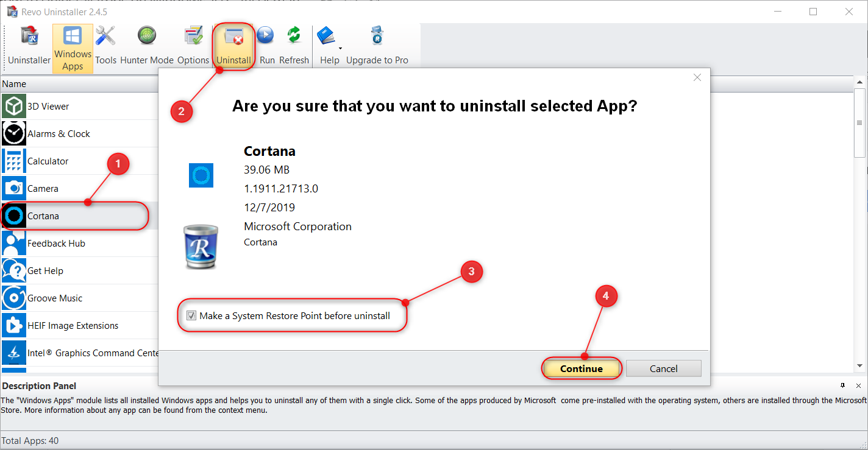Expand the Help dropdown arrow
Image resolution: width=868 pixels, height=450 pixels.
(340, 48)
